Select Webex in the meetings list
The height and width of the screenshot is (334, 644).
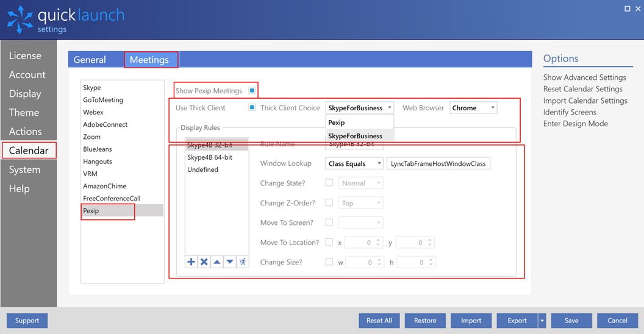coord(123,112)
